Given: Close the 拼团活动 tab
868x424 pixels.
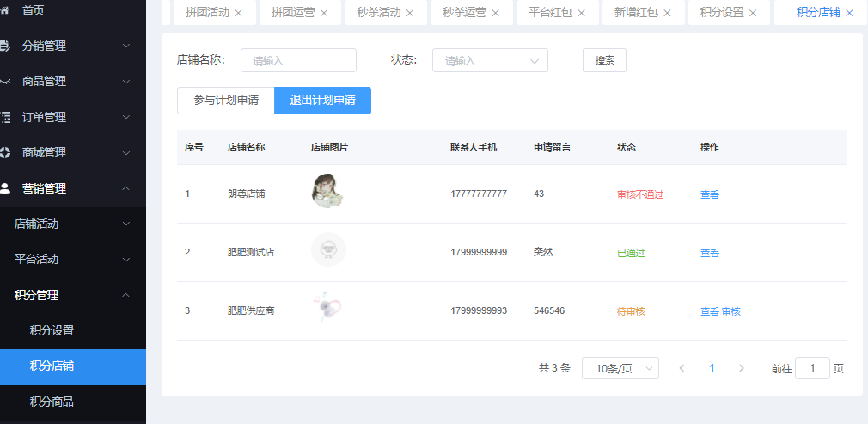Looking at the screenshot, I should [x=238, y=13].
